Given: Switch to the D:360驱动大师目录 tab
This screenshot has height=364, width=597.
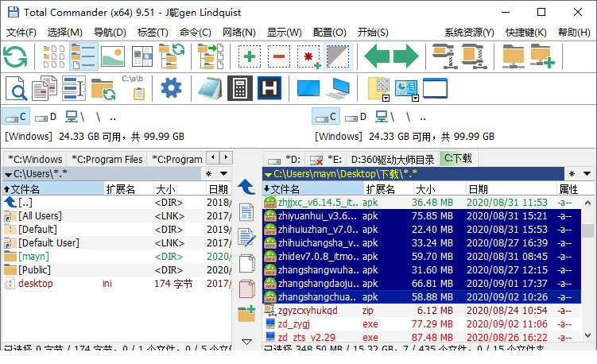Looking at the screenshot, I should [x=393, y=159].
